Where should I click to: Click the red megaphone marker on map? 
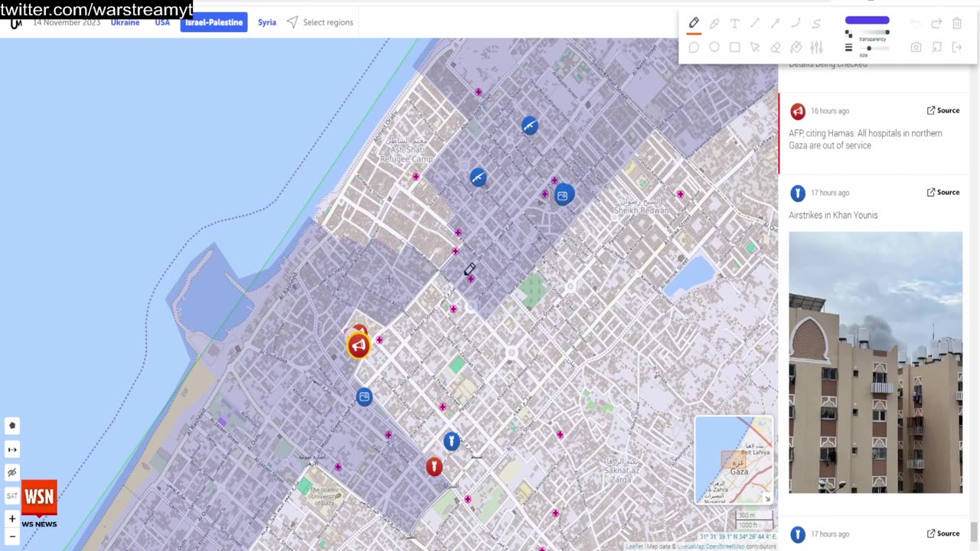pyautogui.click(x=358, y=345)
